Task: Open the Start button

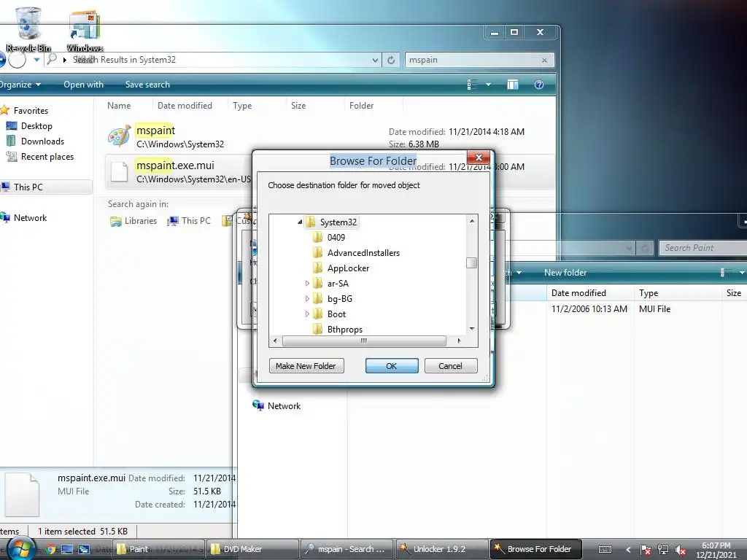Action: point(21,549)
